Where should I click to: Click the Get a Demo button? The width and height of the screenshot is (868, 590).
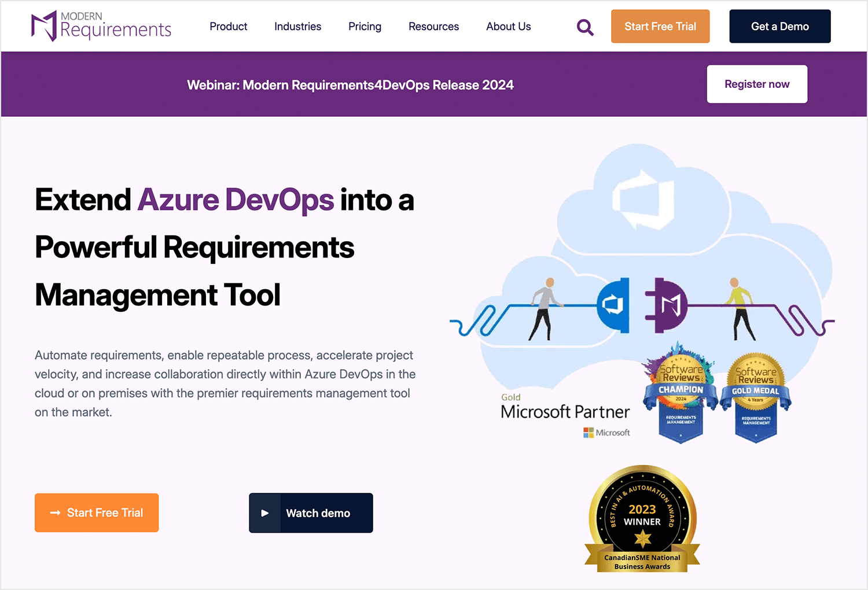[779, 27]
